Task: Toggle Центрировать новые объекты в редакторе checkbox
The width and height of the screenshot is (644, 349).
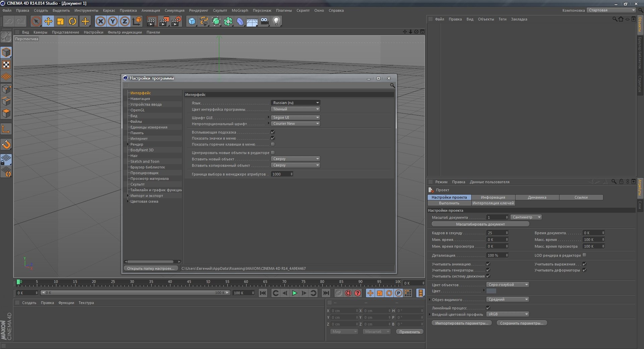Action: tap(273, 153)
